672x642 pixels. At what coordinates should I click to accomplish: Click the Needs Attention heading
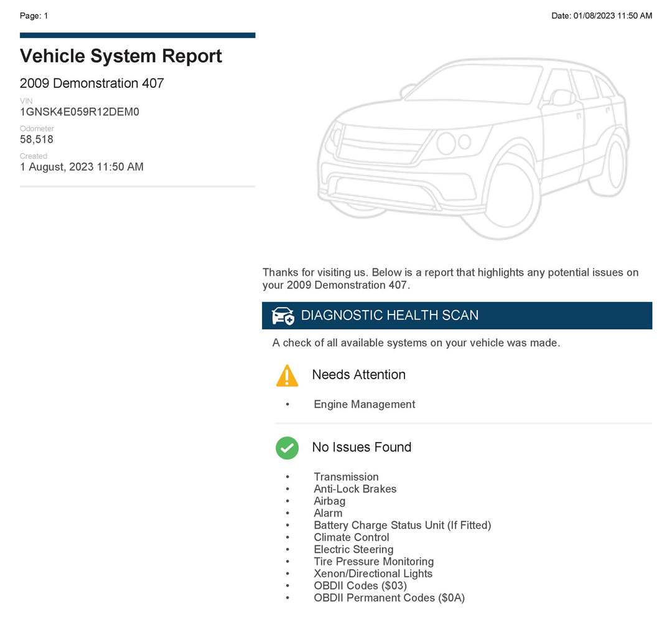(x=358, y=375)
